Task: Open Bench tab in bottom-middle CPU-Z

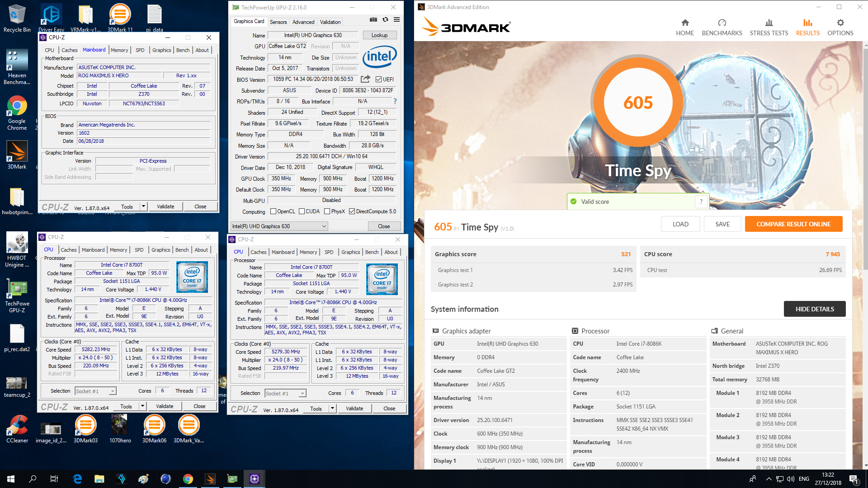Action: 372,252
